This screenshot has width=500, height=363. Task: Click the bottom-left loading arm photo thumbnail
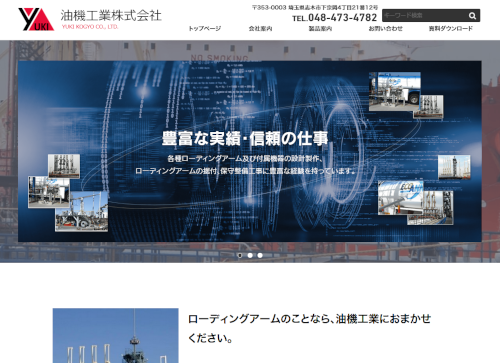[x=82, y=211]
